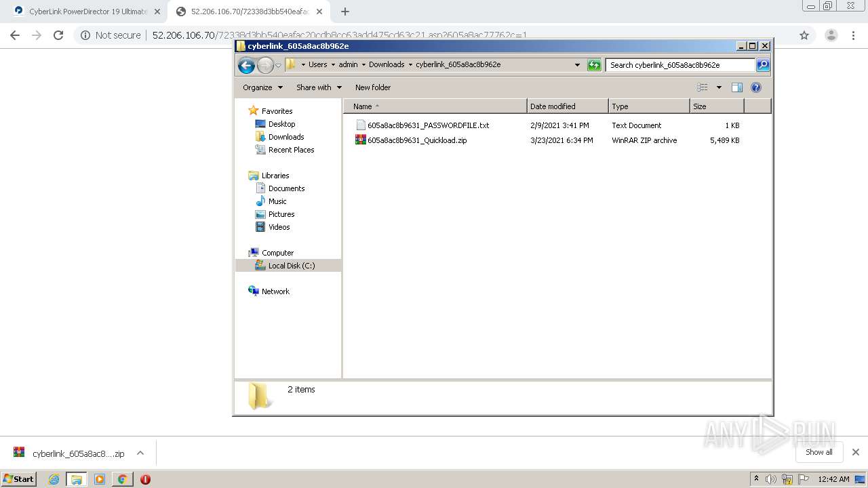The height and width of the screenshot is (488, 868).
Task: Click the Windows Explorer taskbar icon
Action: click(x=77, y=479)
